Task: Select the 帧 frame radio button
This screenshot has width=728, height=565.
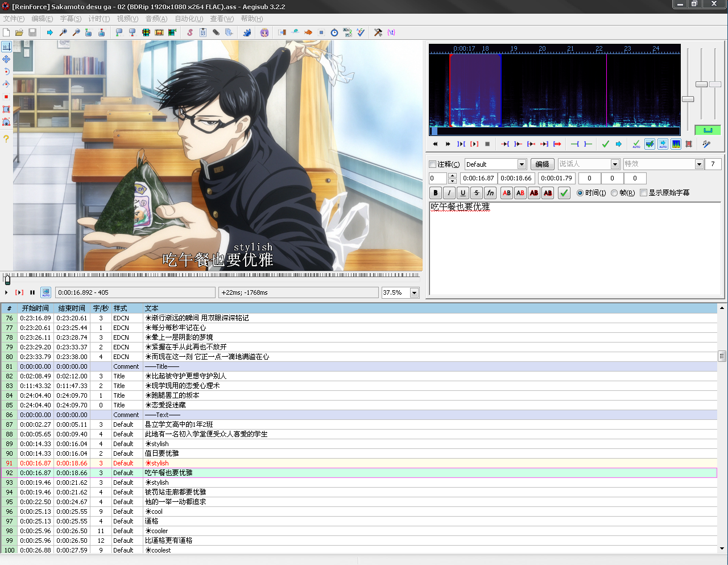Action: [x=614, y=193]
